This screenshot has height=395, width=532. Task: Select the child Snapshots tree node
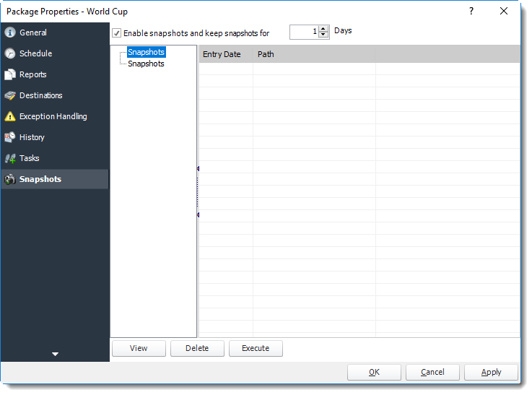tap(146, 64)
